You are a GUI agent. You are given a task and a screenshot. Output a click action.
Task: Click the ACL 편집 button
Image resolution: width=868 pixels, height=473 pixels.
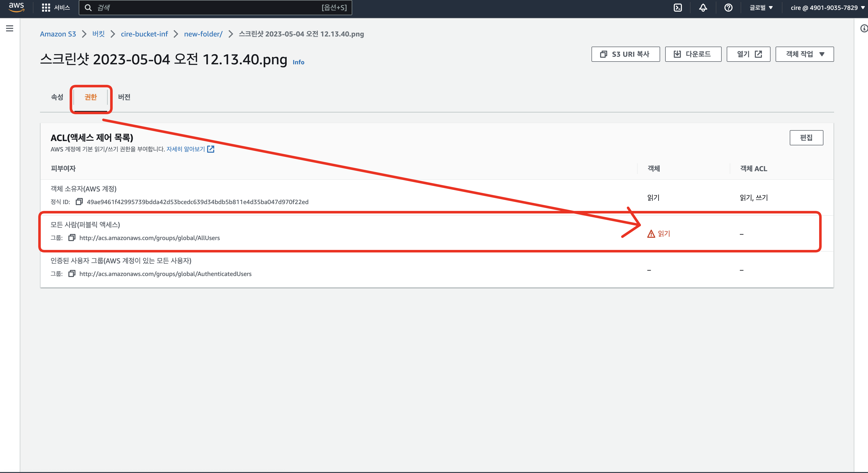tap(806, 138)
